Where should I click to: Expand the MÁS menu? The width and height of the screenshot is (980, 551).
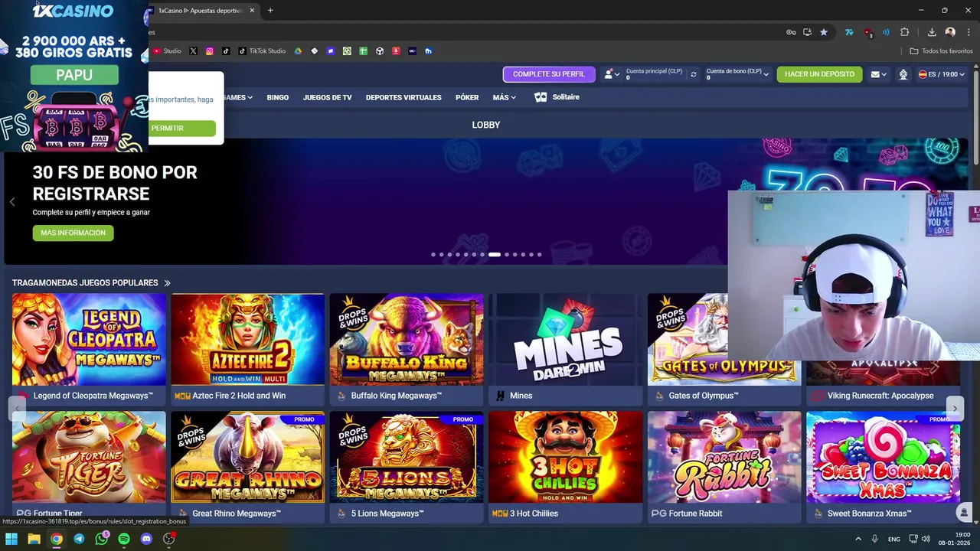(504, 97)
